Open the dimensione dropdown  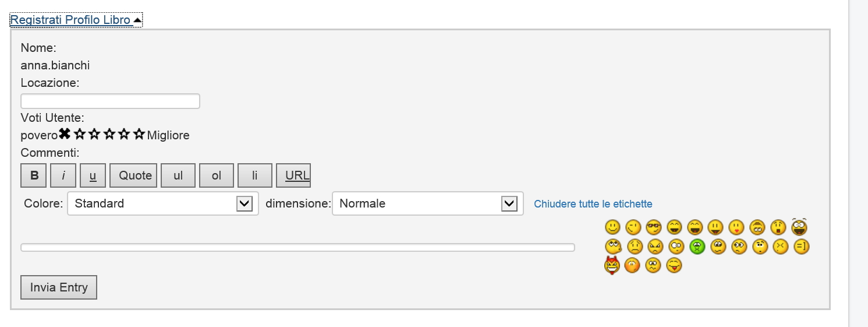point(428,203)
